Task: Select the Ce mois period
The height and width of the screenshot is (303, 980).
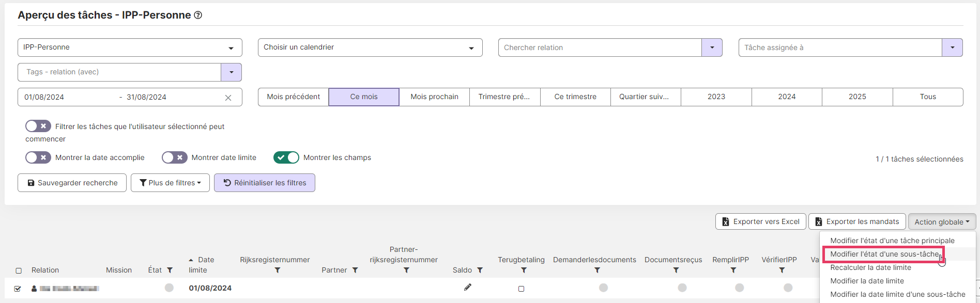Action: click(x=364, y=97)
